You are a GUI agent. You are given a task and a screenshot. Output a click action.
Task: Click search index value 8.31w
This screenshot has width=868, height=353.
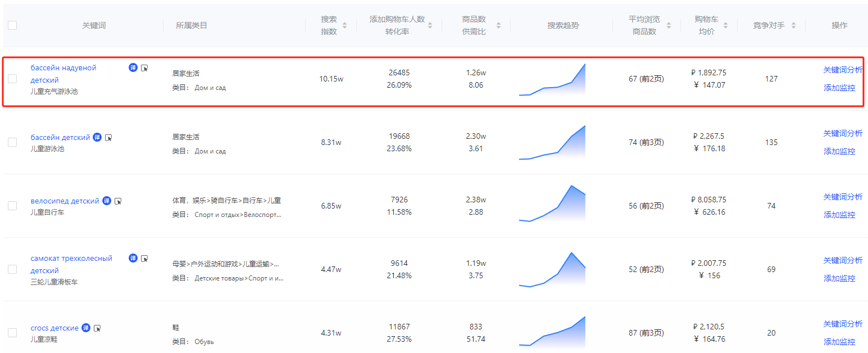[x=331, y=142]
